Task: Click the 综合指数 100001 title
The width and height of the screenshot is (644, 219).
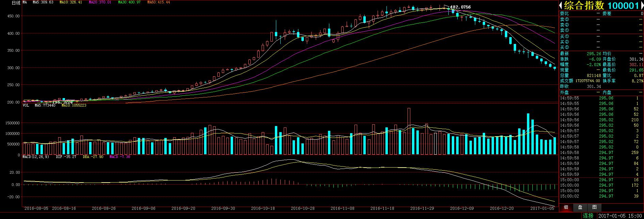Action: [601, 5]
